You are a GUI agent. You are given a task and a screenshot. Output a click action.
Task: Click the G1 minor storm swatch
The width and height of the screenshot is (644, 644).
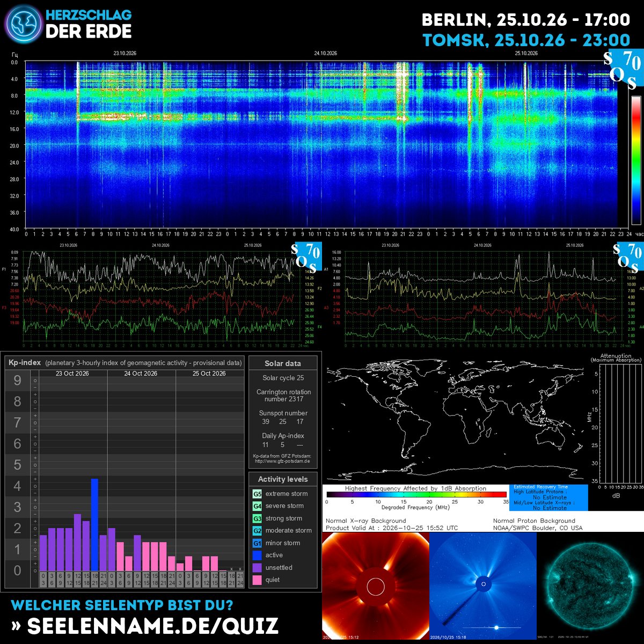258,543
